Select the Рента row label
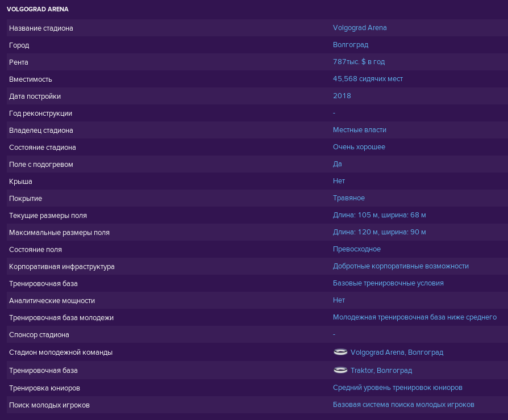508x420 pixels. (x=18, y=62)
